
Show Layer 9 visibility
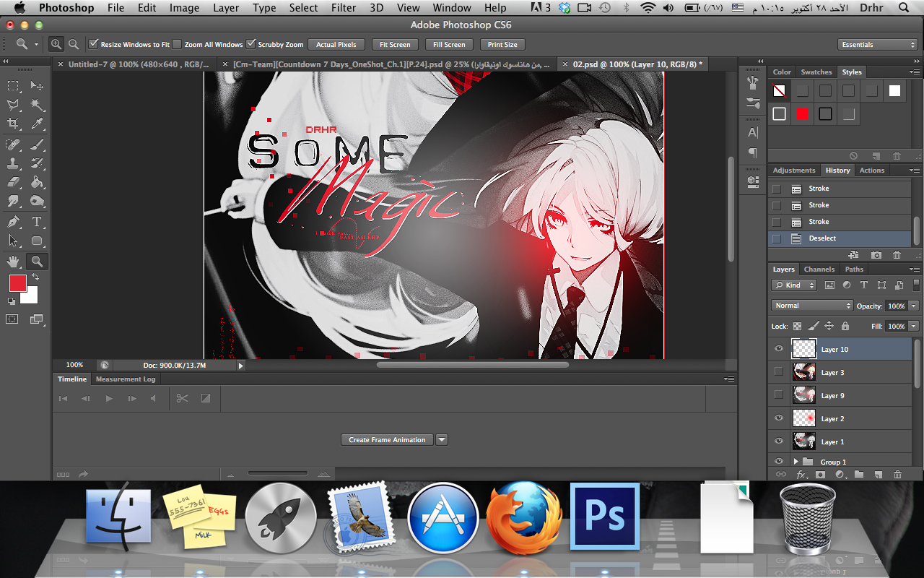778,395
